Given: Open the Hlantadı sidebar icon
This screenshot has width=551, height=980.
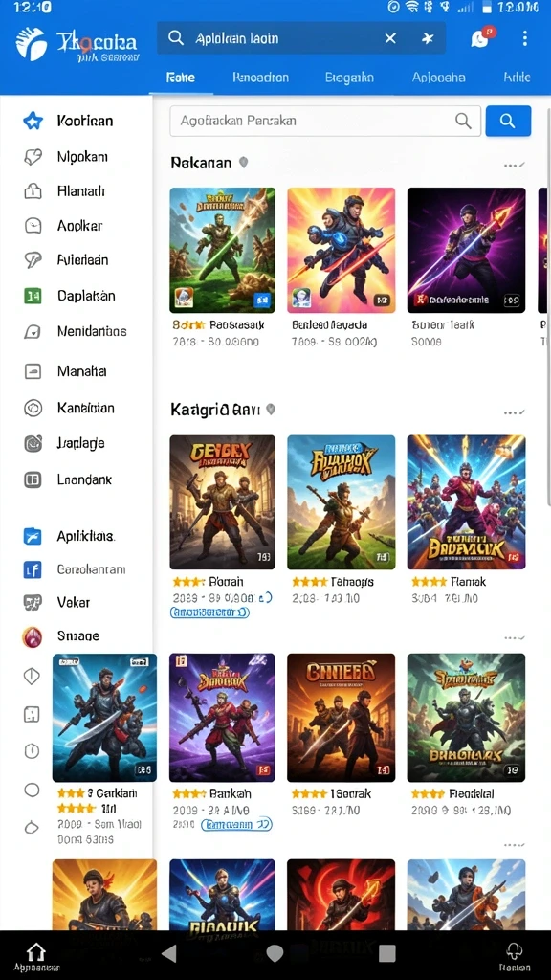Looking at the screenshot, I should (33, 191).
